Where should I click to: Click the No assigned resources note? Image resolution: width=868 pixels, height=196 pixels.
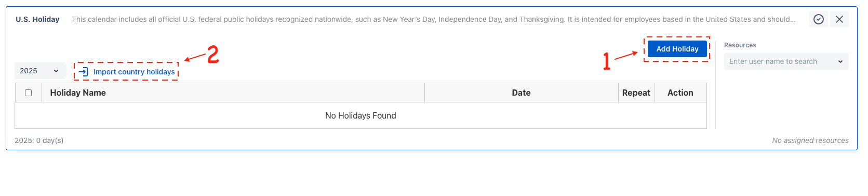pos(810,140)
